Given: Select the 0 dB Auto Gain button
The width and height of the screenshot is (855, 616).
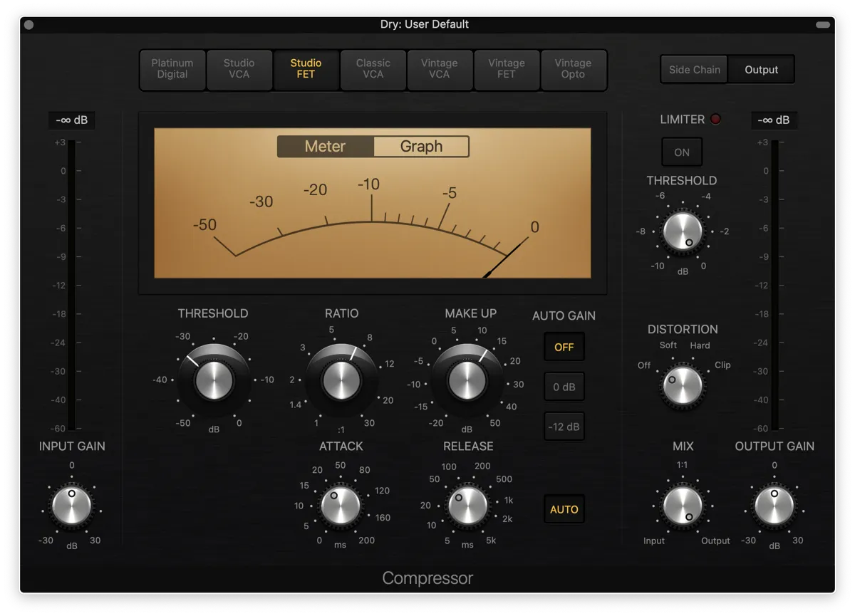Looking at the screenshot, I should pyautogui.click(x=564, y=387).
